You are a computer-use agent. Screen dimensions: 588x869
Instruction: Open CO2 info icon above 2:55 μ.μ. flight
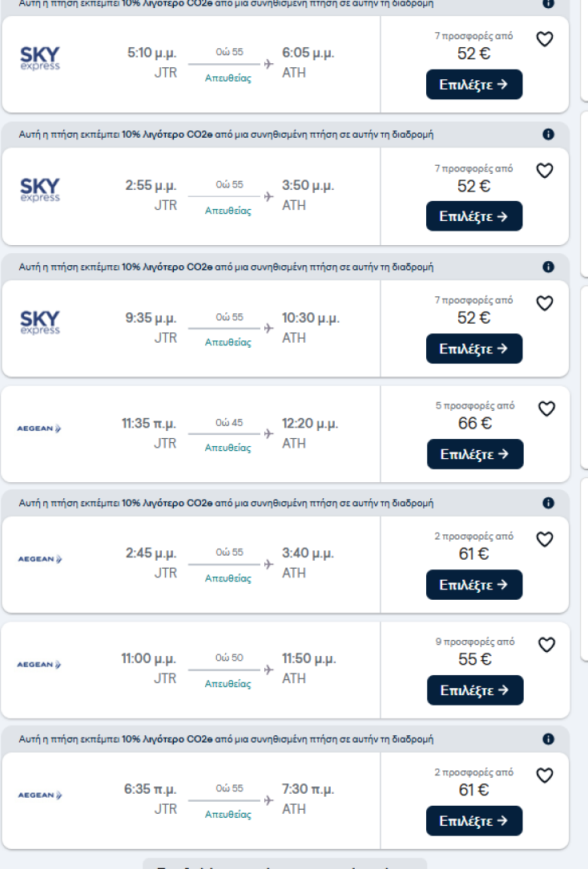click(548, 135)
